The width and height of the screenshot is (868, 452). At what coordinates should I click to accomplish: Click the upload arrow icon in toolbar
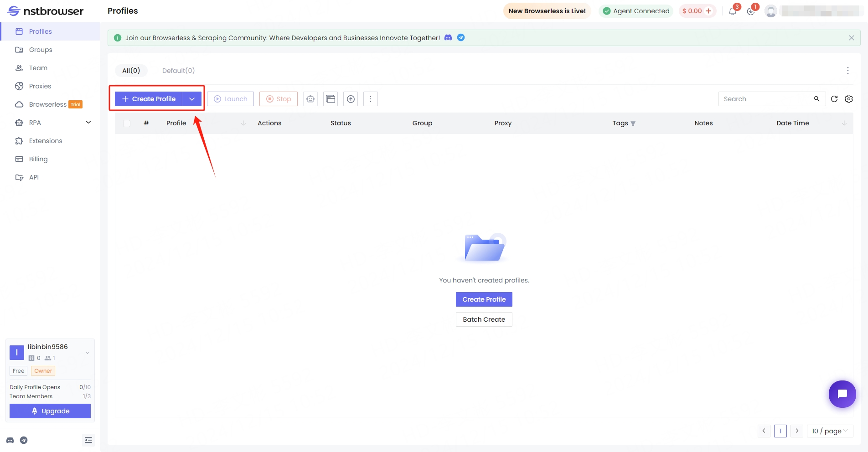click(x=351, y=99)
